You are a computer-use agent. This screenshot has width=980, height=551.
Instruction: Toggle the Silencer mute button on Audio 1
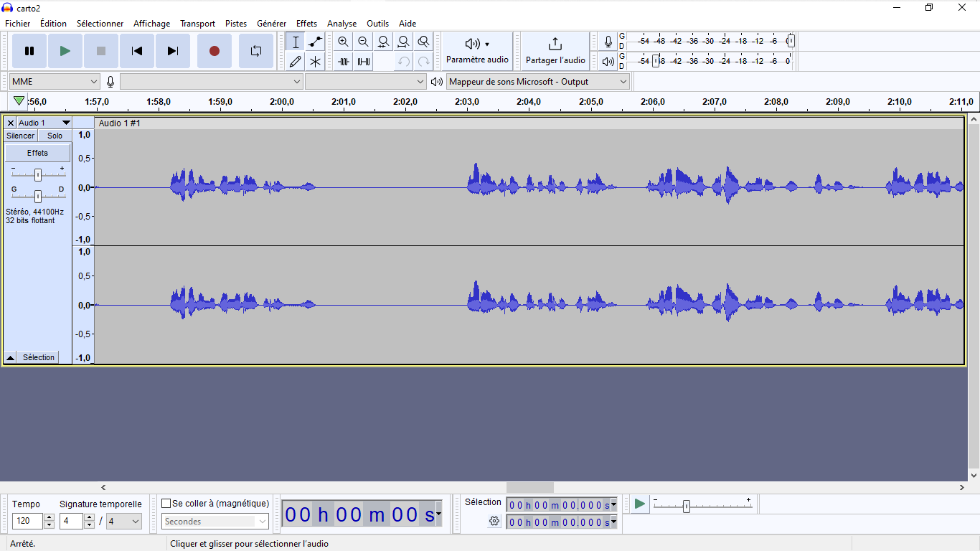tap(20, 136)
